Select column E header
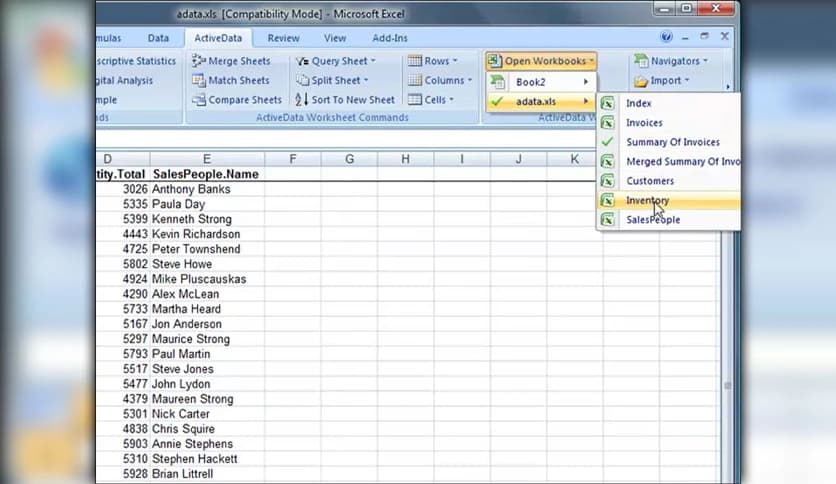This screenshot has width=836, height=484. (x=207, y=159)
